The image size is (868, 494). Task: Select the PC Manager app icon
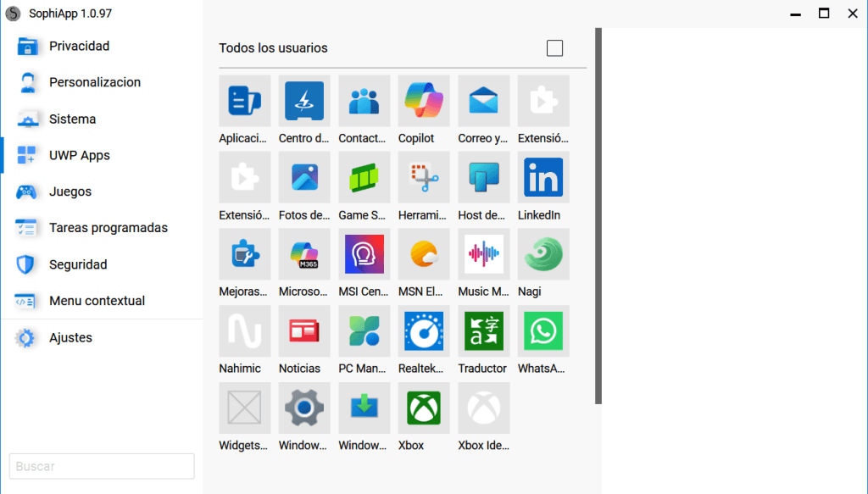tap(364, 330)
